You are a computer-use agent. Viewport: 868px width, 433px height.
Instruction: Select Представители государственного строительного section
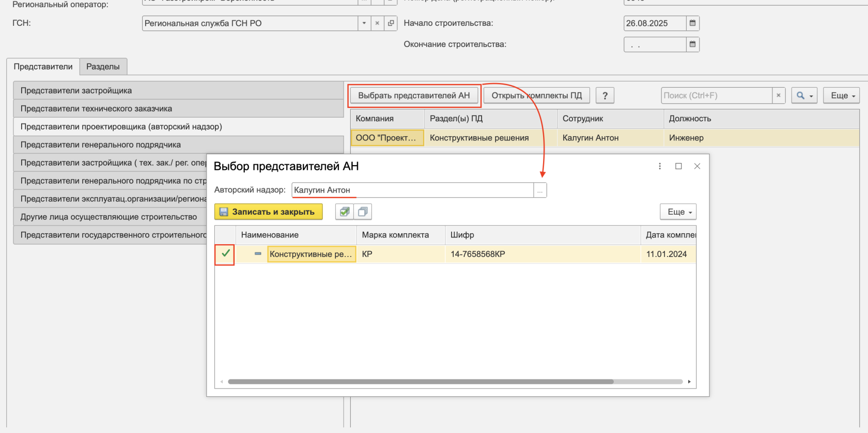click(x=110, y=235)
